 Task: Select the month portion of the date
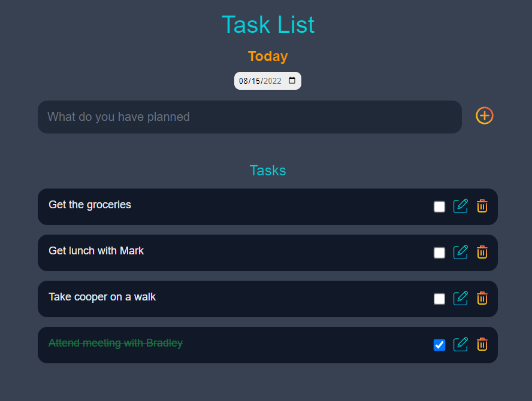(x=243, y=81)
